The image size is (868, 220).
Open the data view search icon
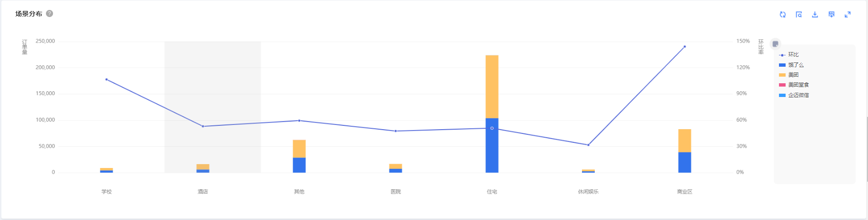click(x=799, y=15)
